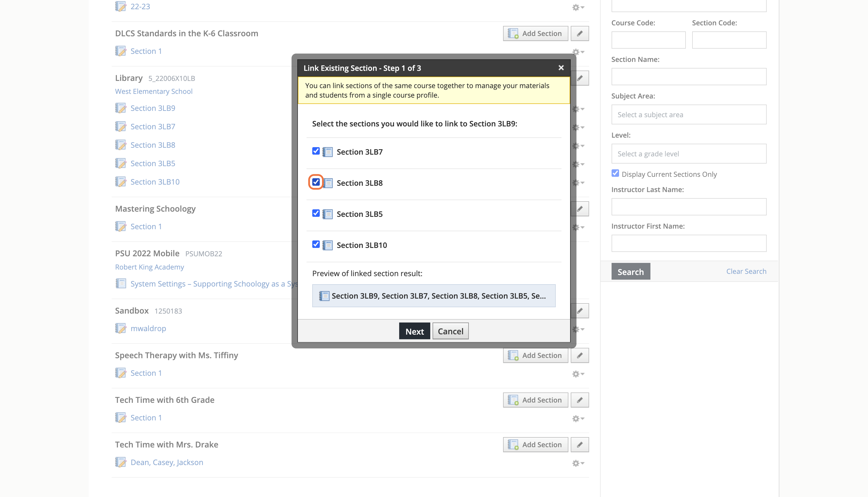Open West Elementary School link
This screenshot has height=497, width=868.
pos(153,91)
